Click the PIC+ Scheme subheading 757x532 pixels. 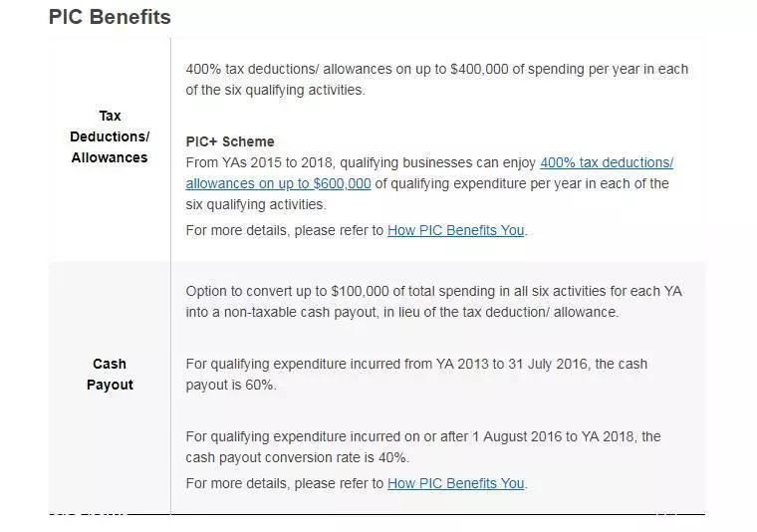tap(230, 141)
